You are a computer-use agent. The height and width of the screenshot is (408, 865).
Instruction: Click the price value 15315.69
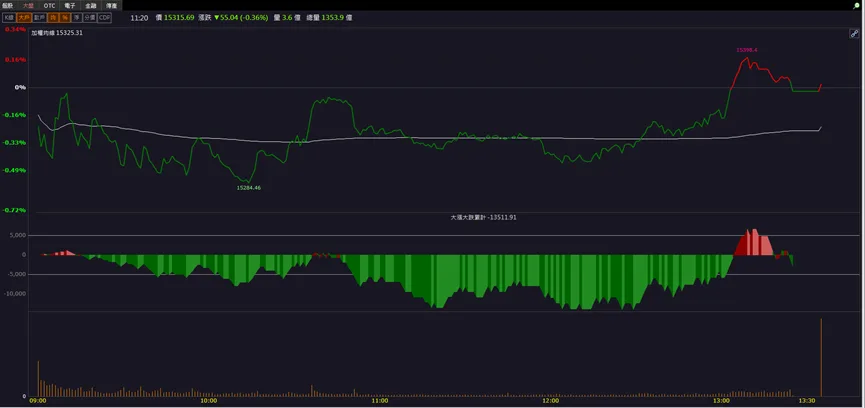pyautogui.click(x=179, y=18)
